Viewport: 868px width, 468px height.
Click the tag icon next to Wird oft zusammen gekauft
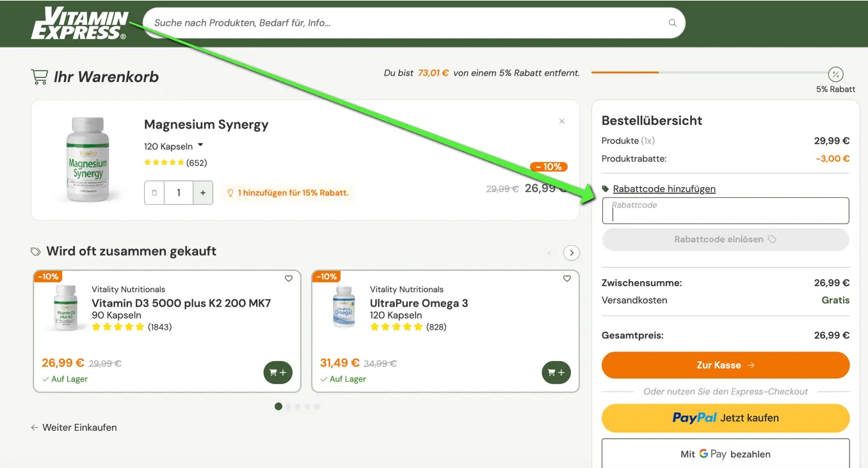[36, 252]
